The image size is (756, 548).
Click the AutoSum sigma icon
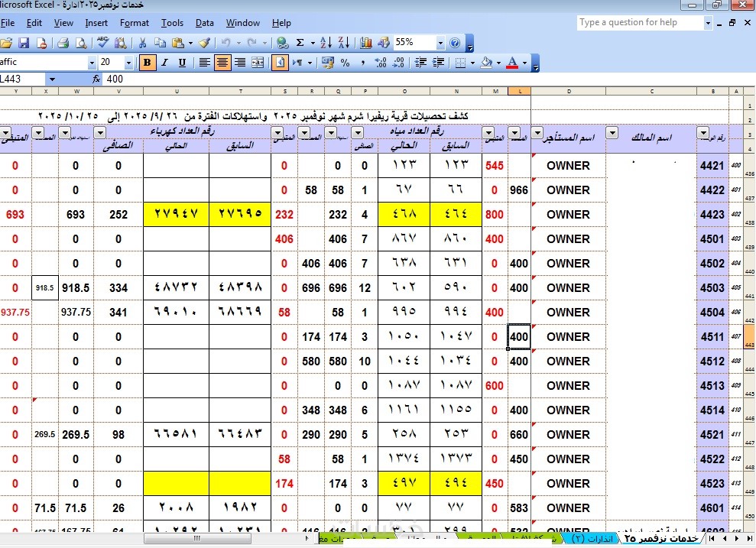pos(300,43)
